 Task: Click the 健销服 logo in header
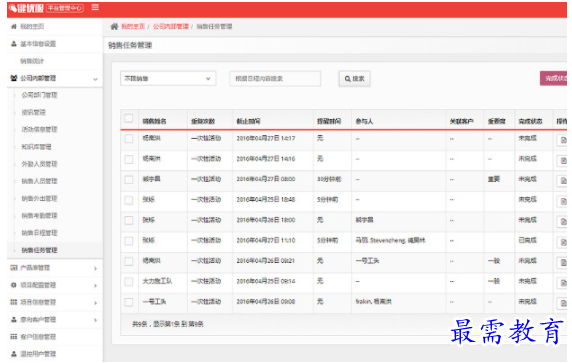pyautogui.click(x=26, y=8)
